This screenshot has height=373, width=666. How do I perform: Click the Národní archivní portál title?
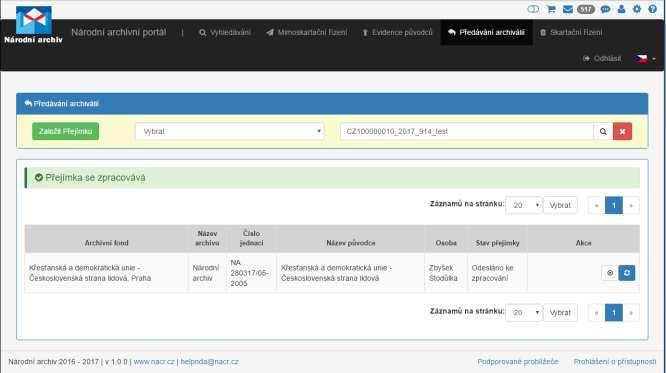pyautogui.click(x=119, y=32)
